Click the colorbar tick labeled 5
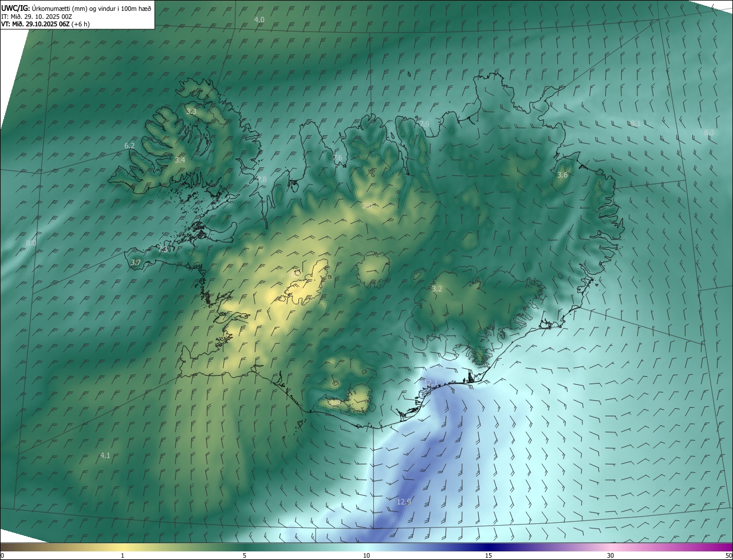 pyautogui.click(x=245, y=555)
